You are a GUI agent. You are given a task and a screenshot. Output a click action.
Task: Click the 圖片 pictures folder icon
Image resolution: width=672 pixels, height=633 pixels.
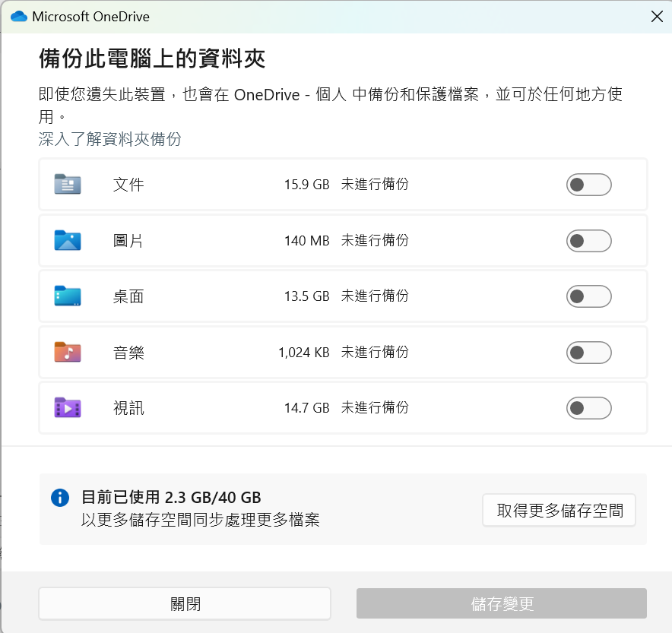(x=68, y=240)
